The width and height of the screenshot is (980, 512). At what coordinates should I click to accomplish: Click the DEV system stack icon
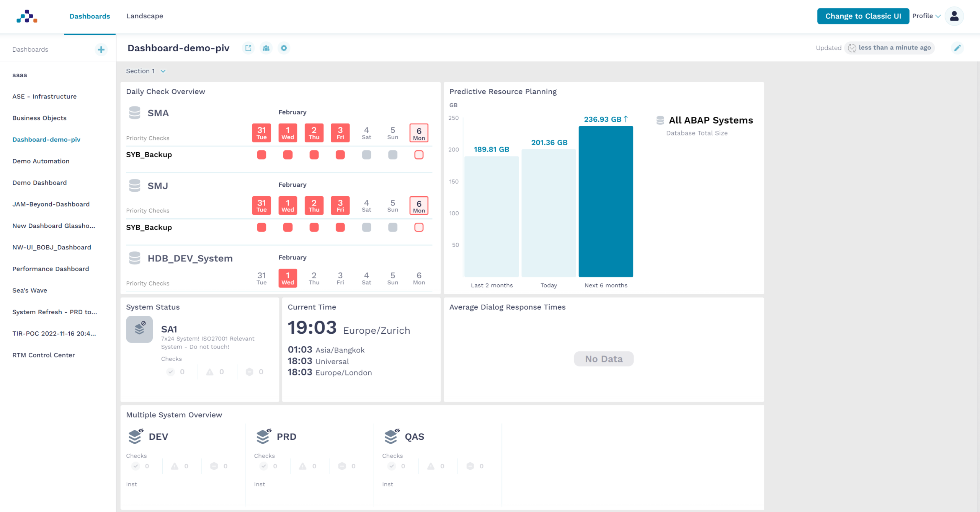[135, 435]
